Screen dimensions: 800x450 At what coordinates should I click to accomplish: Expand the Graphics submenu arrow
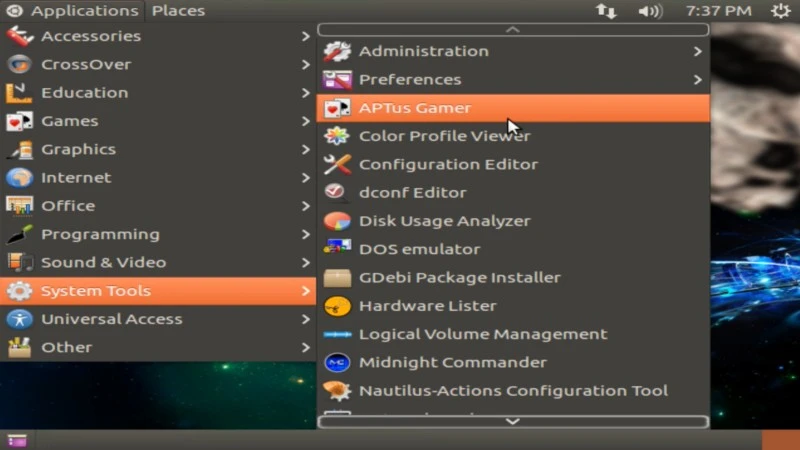[305, 149]
